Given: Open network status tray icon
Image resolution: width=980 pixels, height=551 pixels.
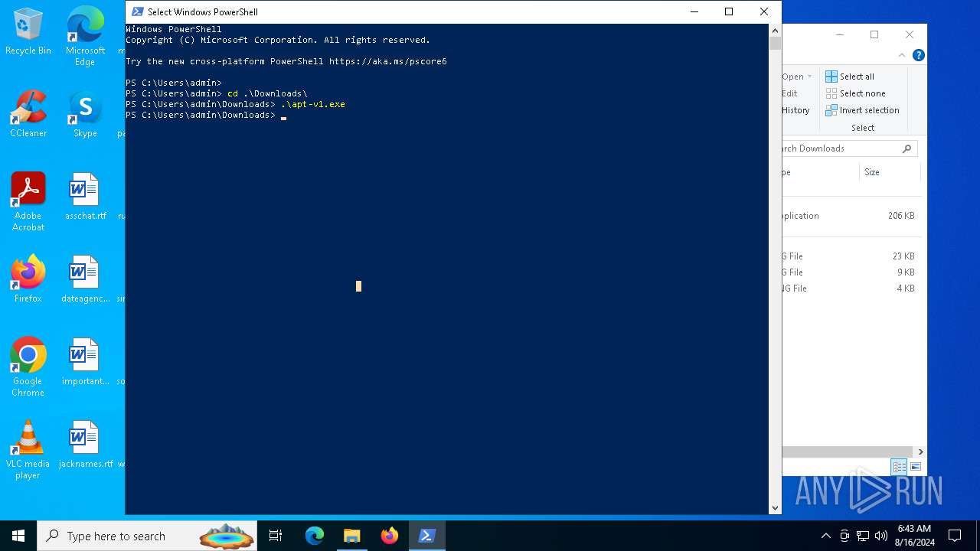Looking at the screenshot, I should (x=863, y=536).
